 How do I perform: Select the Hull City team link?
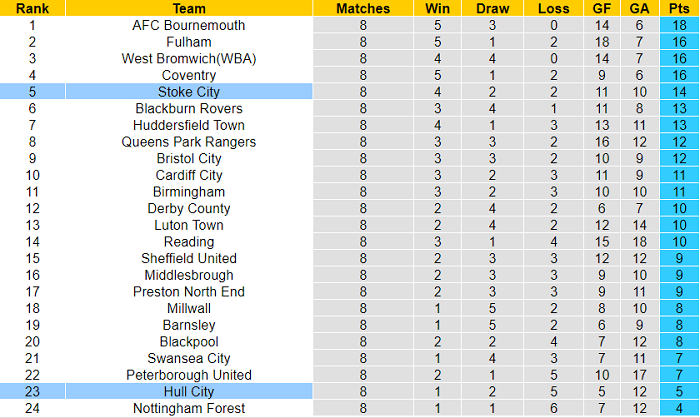tap(189, 392)
